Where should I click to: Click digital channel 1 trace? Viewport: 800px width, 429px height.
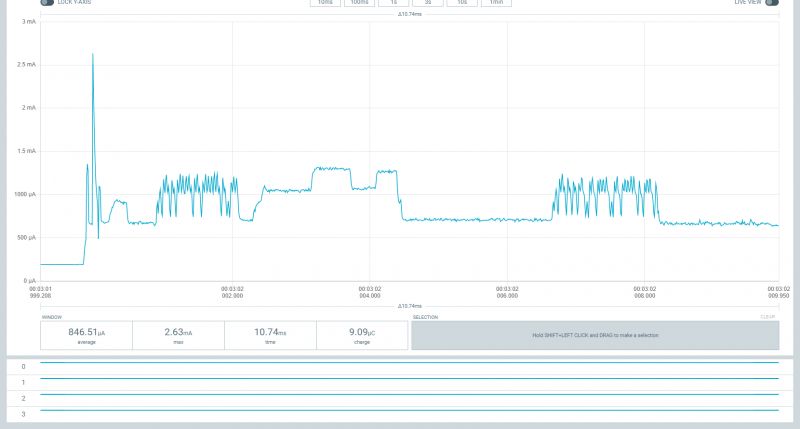pyautogui.click(x=409, y=378)
